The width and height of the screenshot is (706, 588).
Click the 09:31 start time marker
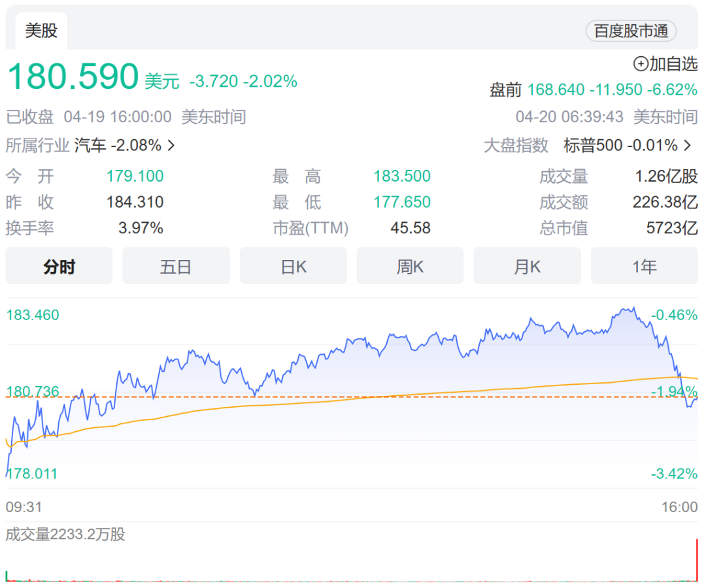click(24, 507)
